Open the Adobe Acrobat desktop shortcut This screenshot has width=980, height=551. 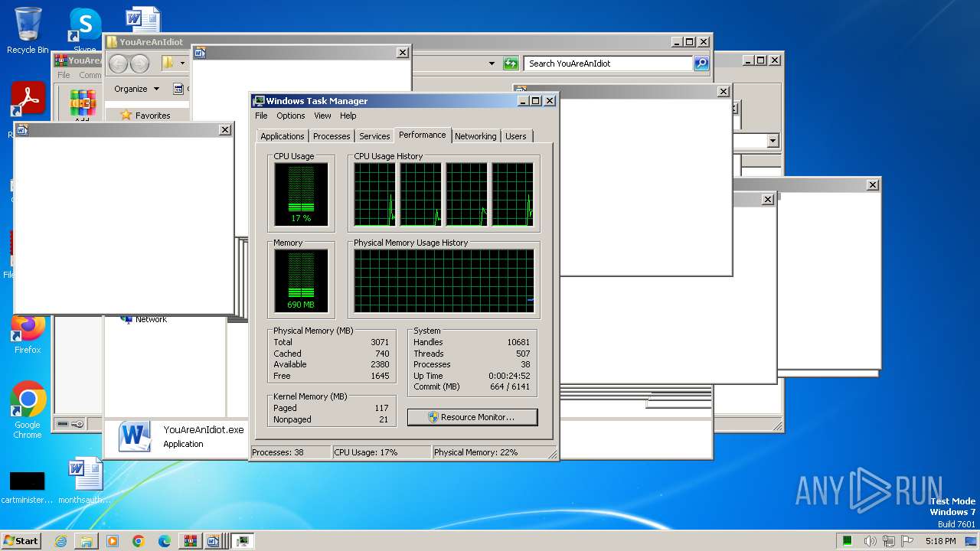28,99
